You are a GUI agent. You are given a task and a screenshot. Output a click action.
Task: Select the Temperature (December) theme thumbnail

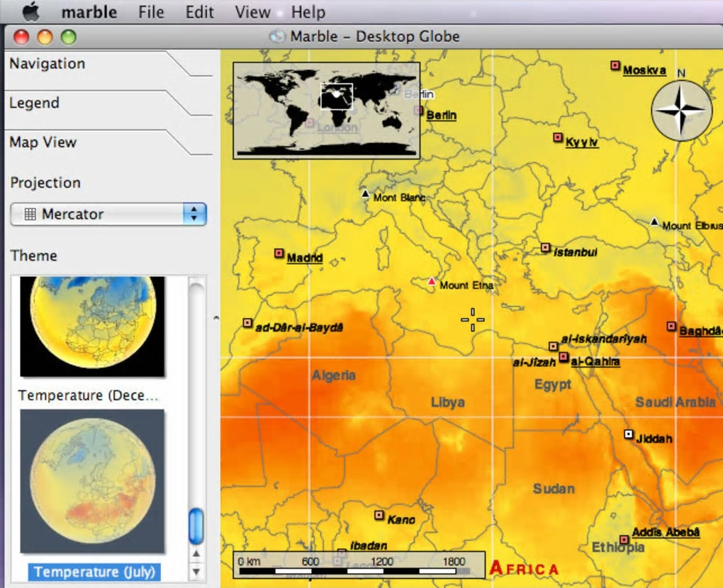(x=92, y=327)
